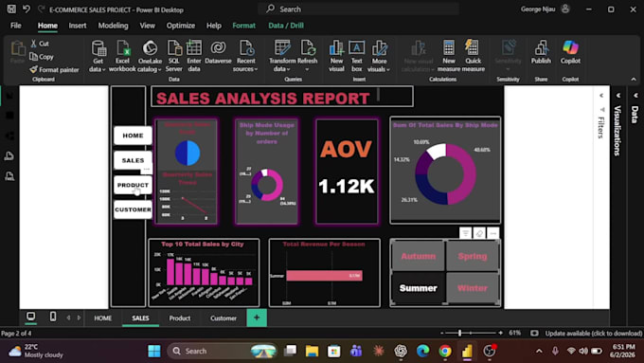644x363 pixels.
Task: Open More visuals dropdown
Action: tap(379, 57)
